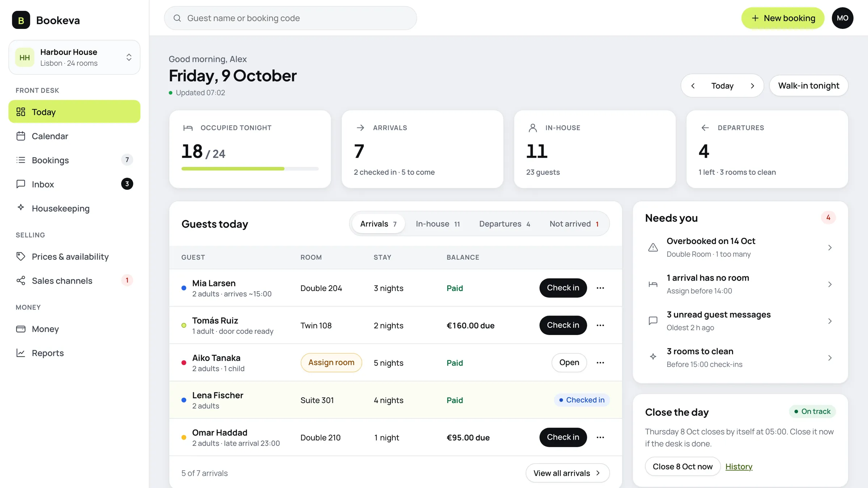This screenshot has width=868, height=488.
Task: Go to the next day arrow
Action: (x=752, y=86)
